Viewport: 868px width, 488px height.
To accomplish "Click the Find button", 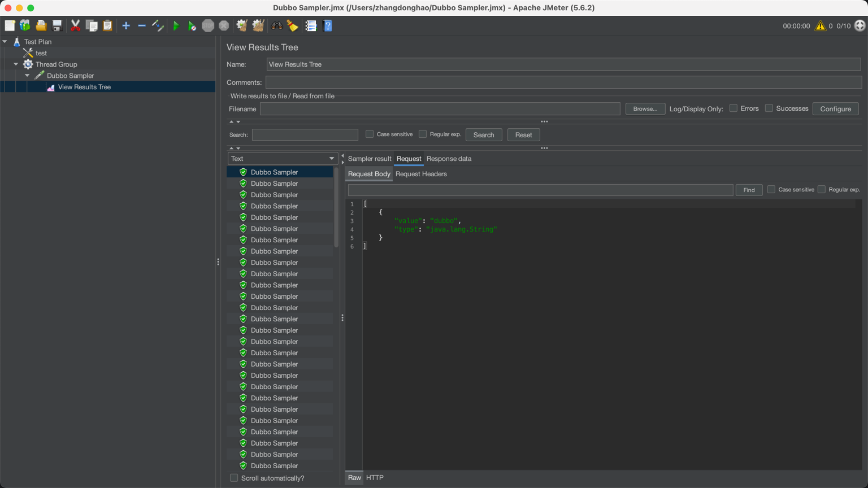I will [x=749, y=190].
